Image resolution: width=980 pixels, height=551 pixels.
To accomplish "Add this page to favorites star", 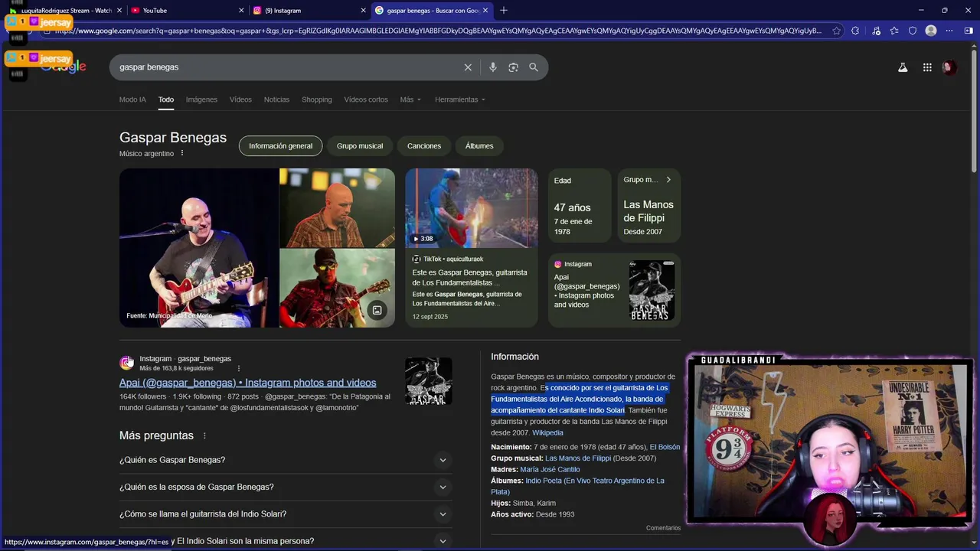I will point(836,31).
